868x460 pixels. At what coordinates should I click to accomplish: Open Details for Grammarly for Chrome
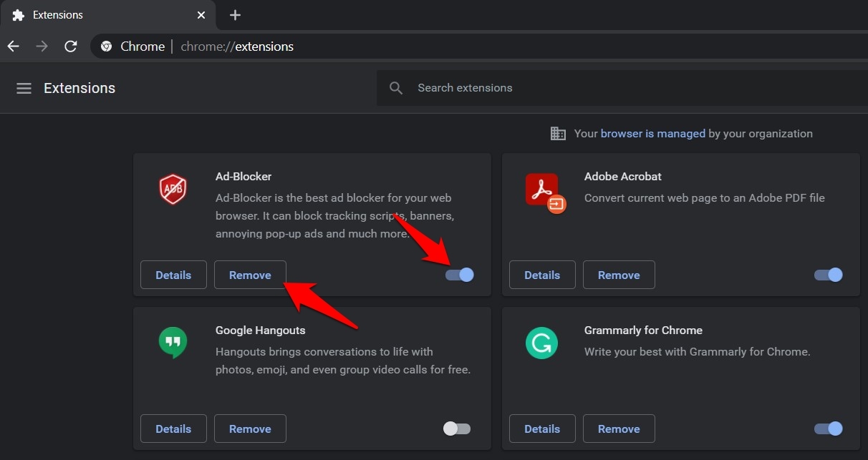[542, 429]
